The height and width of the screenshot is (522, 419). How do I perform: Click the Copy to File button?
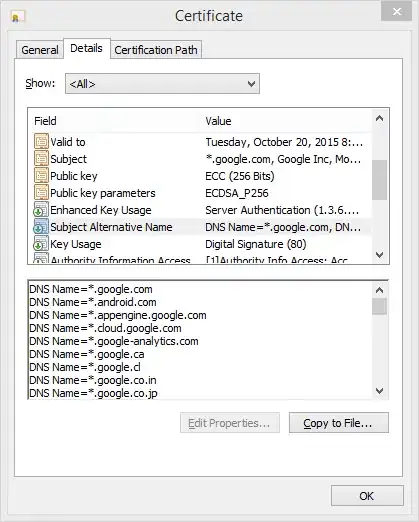coord(339,423)
